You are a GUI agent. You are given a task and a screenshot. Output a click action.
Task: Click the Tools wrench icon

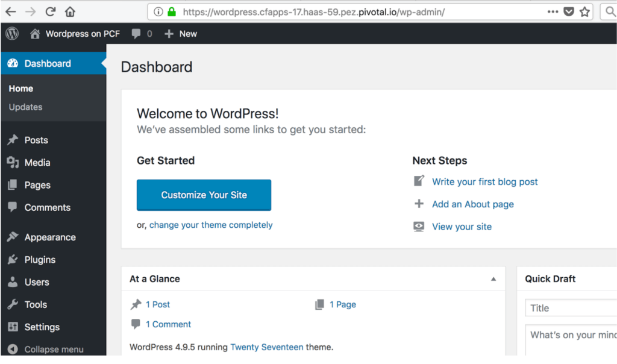tap(13, 304)
